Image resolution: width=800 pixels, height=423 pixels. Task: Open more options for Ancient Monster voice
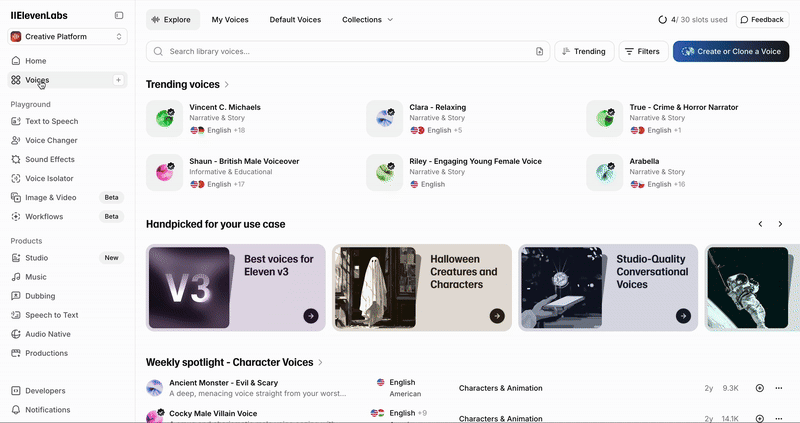click(779, 388)
